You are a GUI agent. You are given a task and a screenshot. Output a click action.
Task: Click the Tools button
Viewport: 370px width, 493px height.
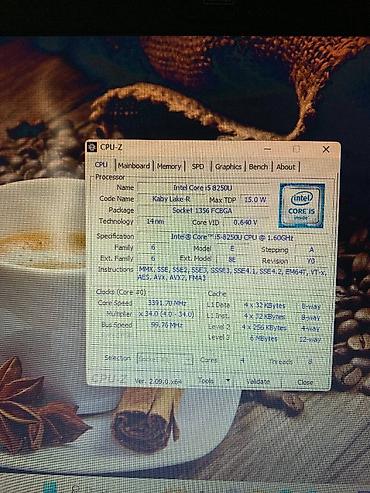(x=206, y=380)
